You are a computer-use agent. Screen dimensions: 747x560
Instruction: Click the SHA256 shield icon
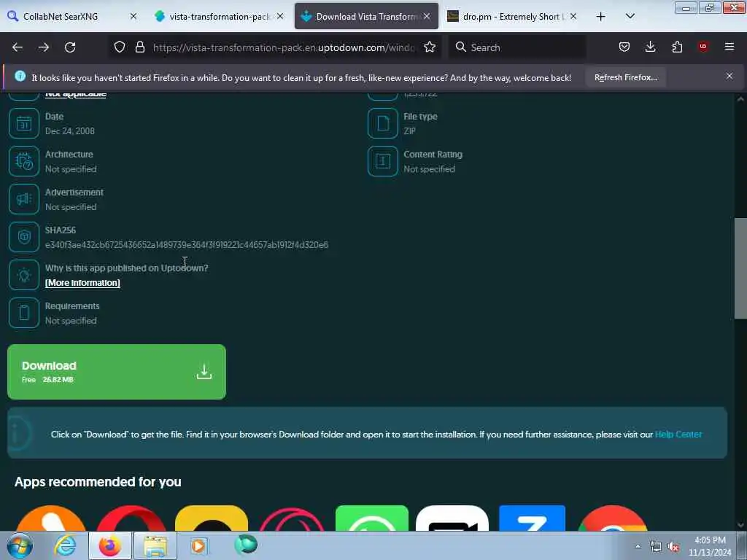(x=24, y=237)
